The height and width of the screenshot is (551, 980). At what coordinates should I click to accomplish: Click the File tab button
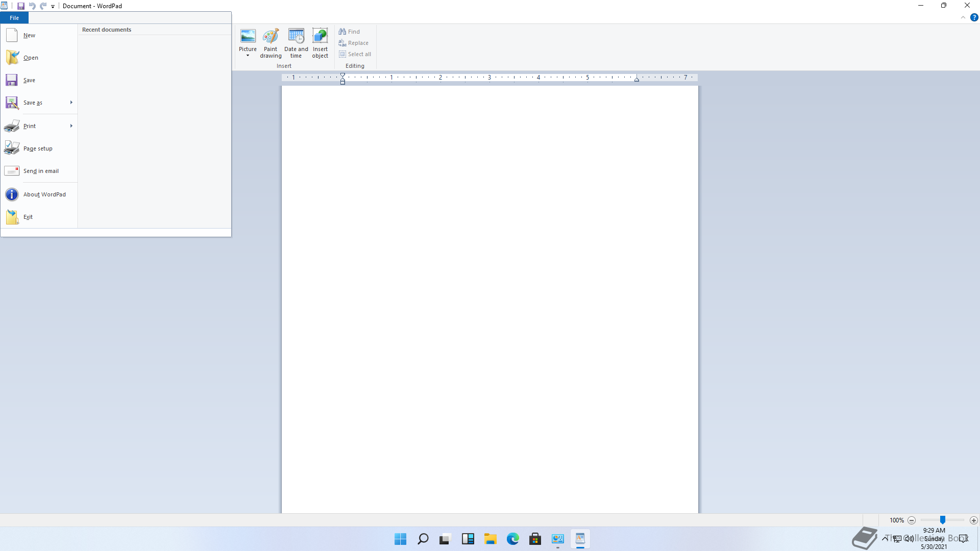tap(14, 18)
